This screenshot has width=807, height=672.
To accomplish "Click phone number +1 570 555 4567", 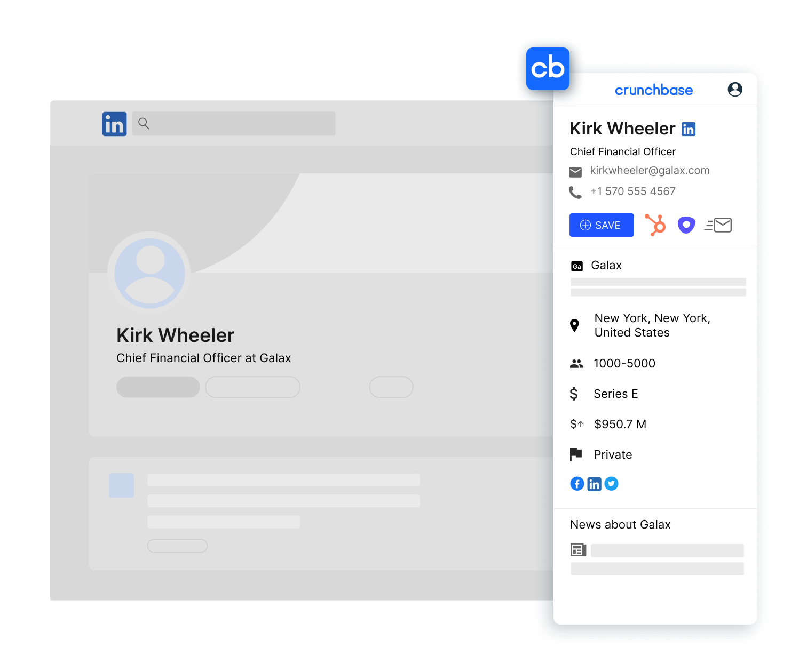I will tap(633, 191).
